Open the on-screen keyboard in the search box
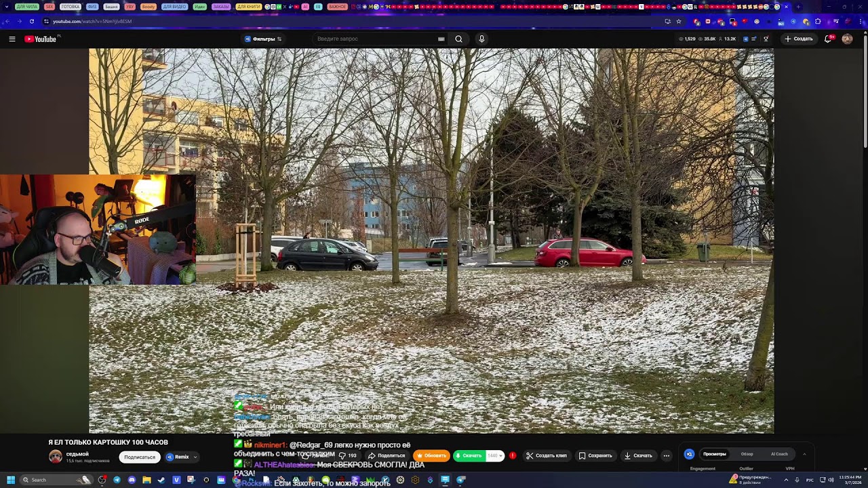The height and width of the screenshot is (488, 868). [441, 39]
